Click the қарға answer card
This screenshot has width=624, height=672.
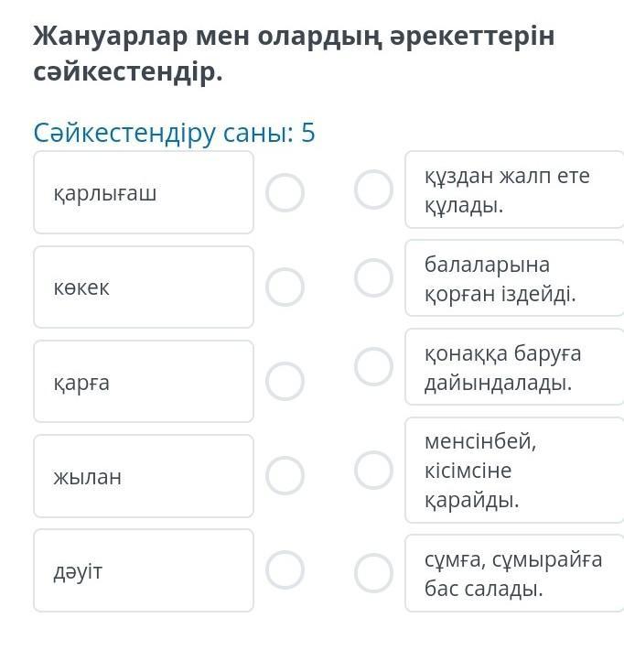click(144, 381)
